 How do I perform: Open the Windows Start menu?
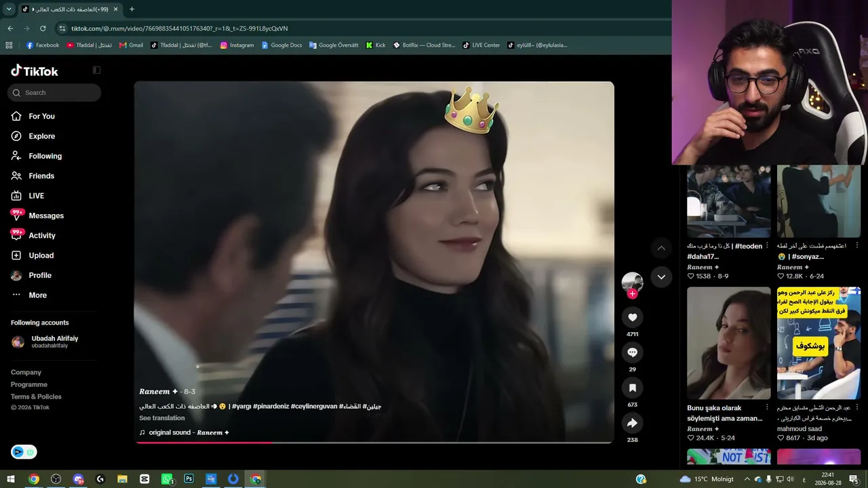[x=11, y=479]
